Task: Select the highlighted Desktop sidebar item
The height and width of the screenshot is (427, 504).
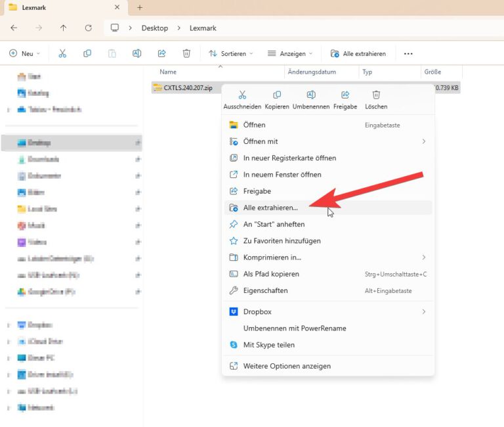Action: [72, 143]
